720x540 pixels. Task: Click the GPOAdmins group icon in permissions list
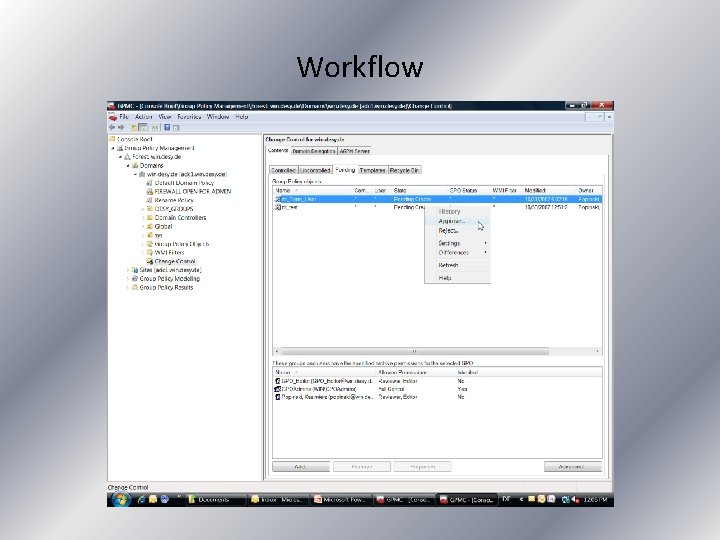point(277,389)
